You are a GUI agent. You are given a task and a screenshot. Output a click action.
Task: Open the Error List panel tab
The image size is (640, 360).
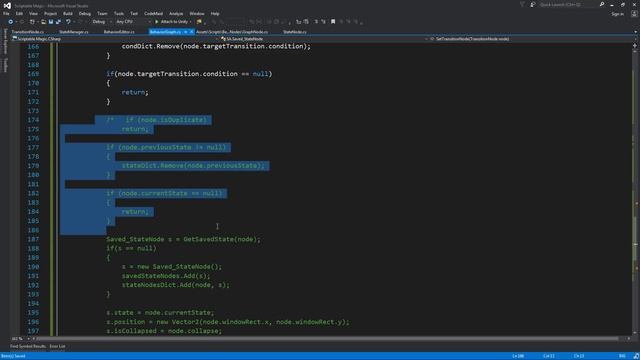coord(58,347)
